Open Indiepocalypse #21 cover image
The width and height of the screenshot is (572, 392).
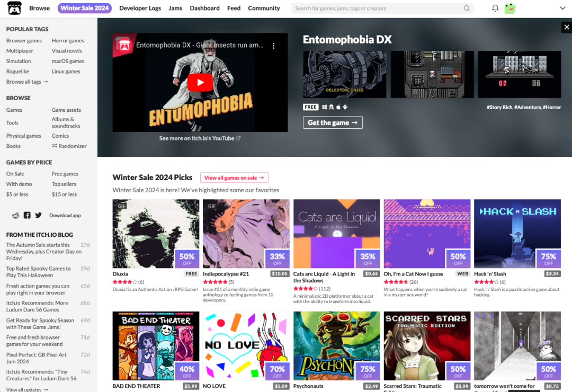coord(246,234)
